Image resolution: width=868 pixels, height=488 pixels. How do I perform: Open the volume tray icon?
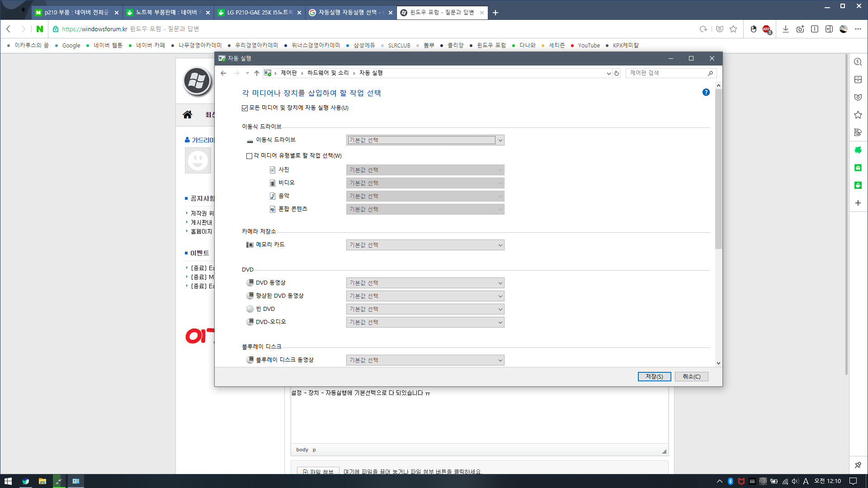tap(795, 481)
